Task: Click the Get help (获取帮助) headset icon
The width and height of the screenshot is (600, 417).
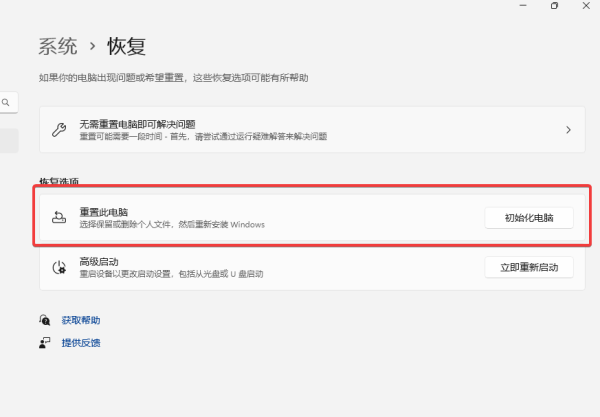Action: (45, 320)
